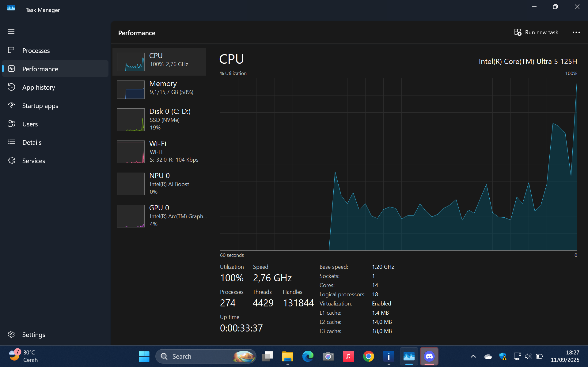Click the App history clock icon
This screenshot has width=588, height=367.
click(11, 87)
